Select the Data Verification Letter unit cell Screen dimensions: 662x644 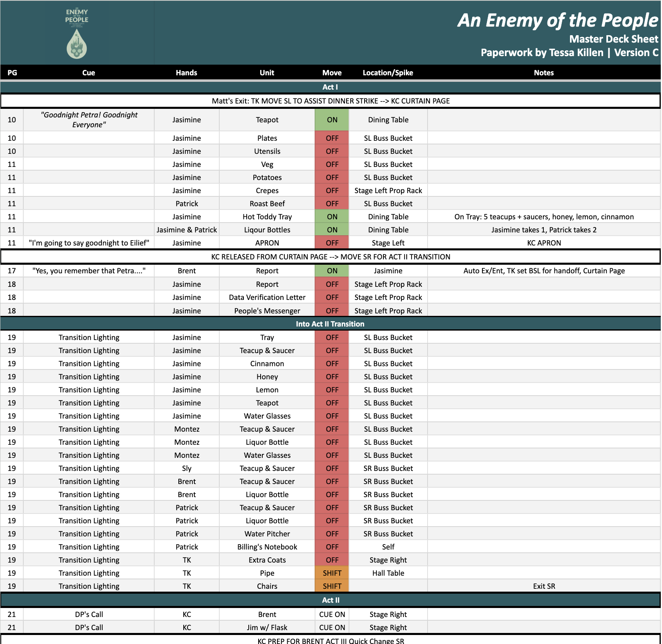(267, 297)
